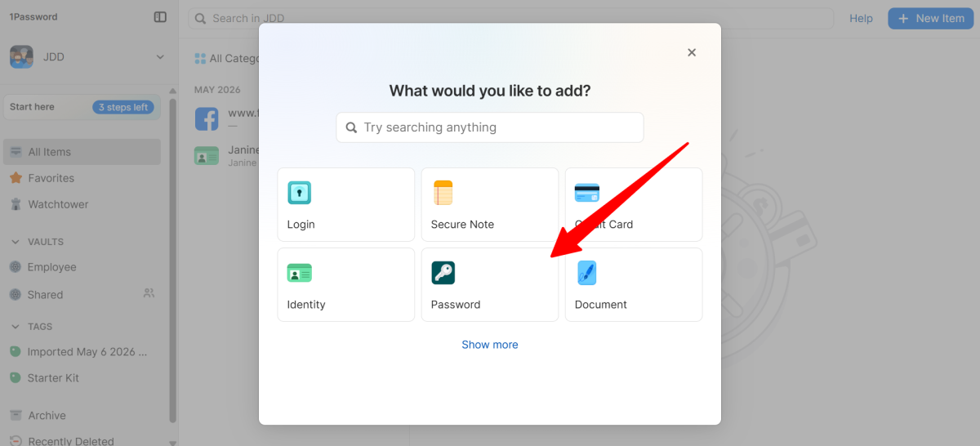Pick the Credit Card item type
The height and width of the screenshot is (446, 980).
pos(634,204)
